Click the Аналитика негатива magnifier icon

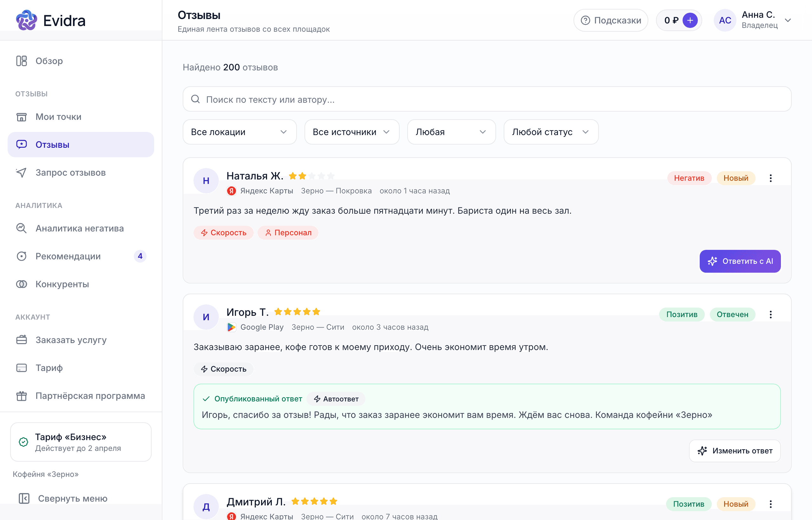21,228
